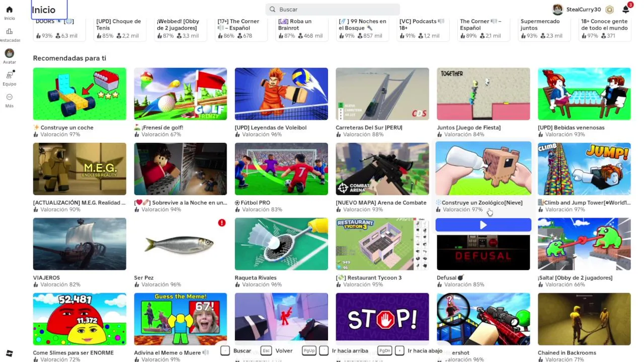This screenshot has width=644, height=362.
Task: Open Defusal game thumbnail
Action: click(x=483, y=251)
